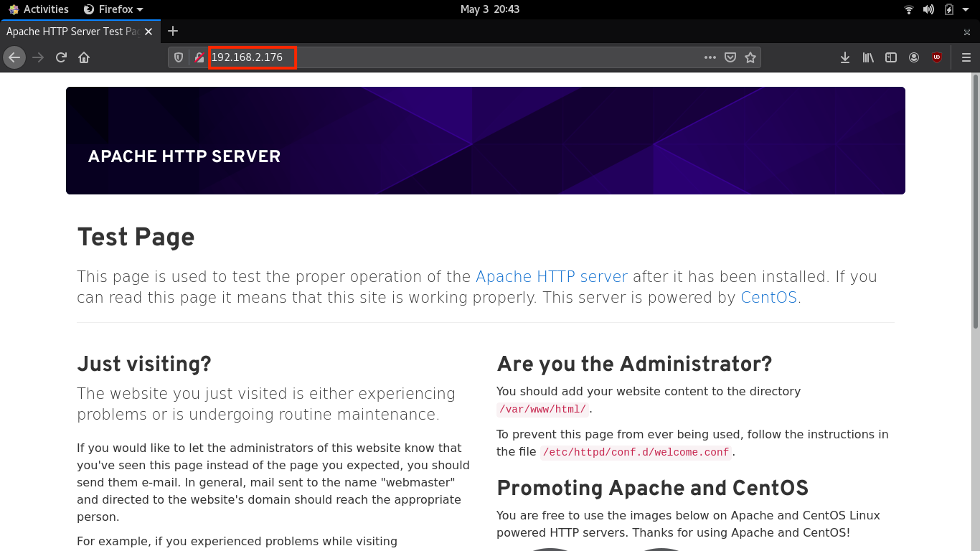Screen dimensions: 980x551
Task: Open Firefox hamburger menu
Action: click(x=966, y=57)
